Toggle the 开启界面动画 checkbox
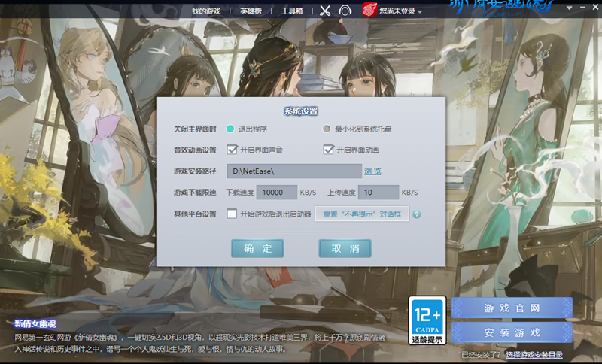The image size is (602, 364). pyautogui.click(x=328, y=150)
